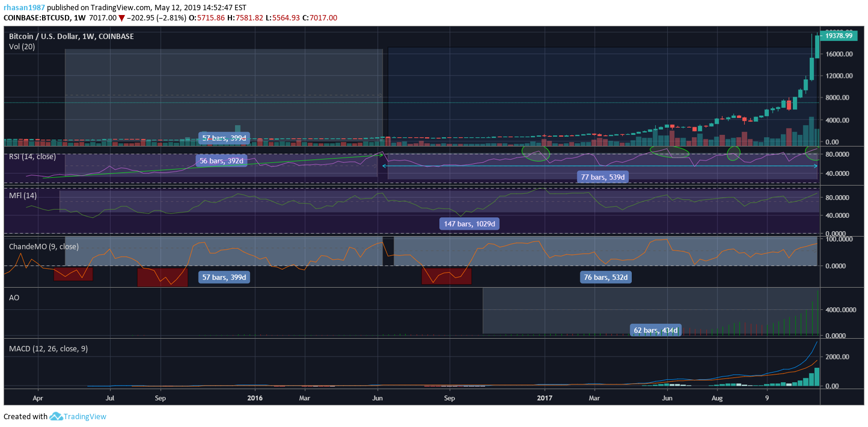Image resolution: width=868 pixels, height=427 pixels.
Task: Click the '62 bars, 434d' measurement label
Action: click(656, 330)
